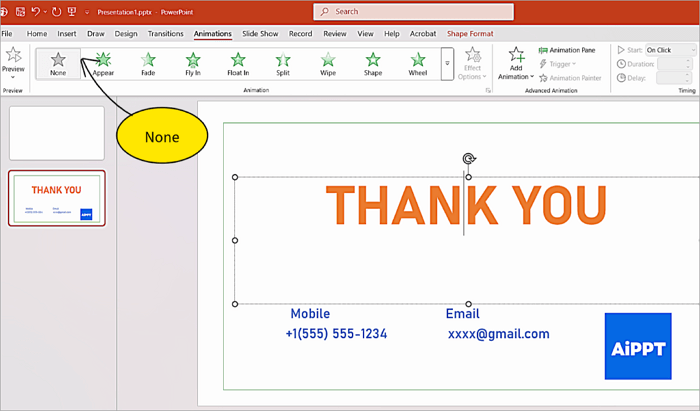Click the Add Animation star icon
Viewport: 700px width, 411px height.
click(x=516, y=56)
